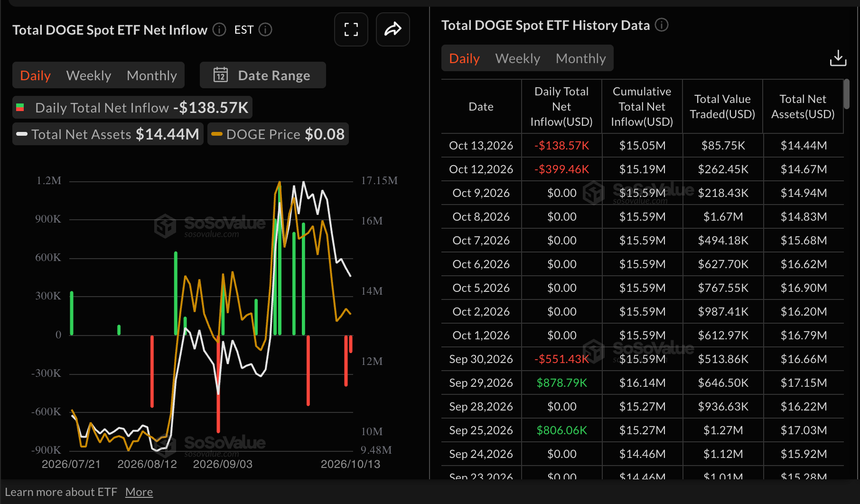Toggle Total Net Assets line series
This screenshot has height=504, width=860.
tap(108, 134)
